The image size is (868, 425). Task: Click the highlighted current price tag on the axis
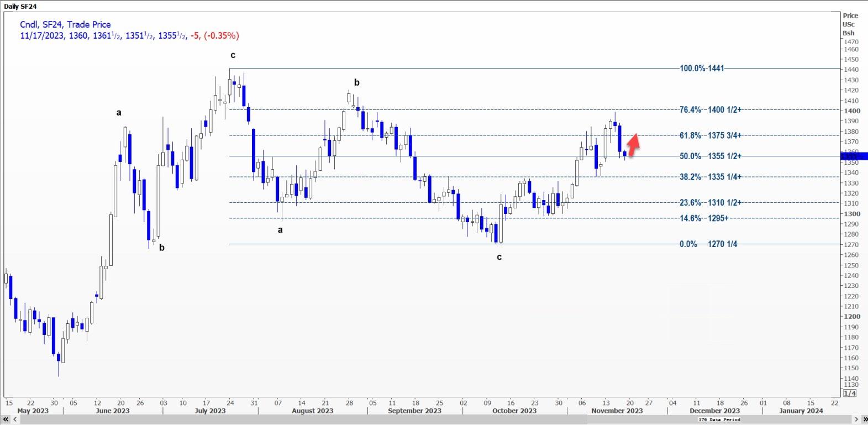[855, 156]
